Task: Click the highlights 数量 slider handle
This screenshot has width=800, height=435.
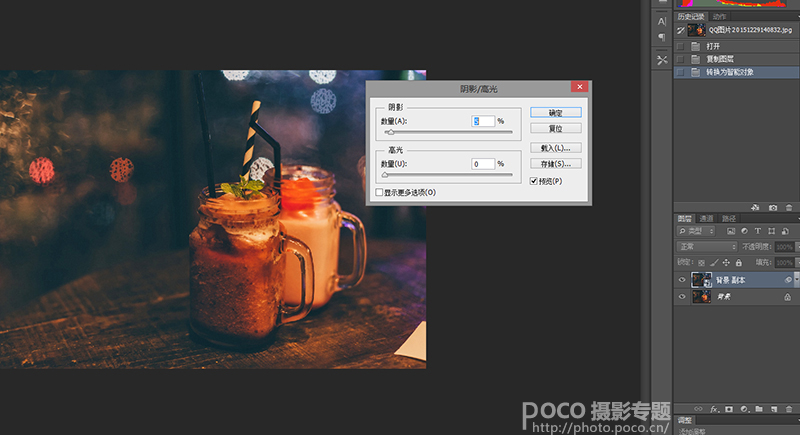Action: [385, 174]
